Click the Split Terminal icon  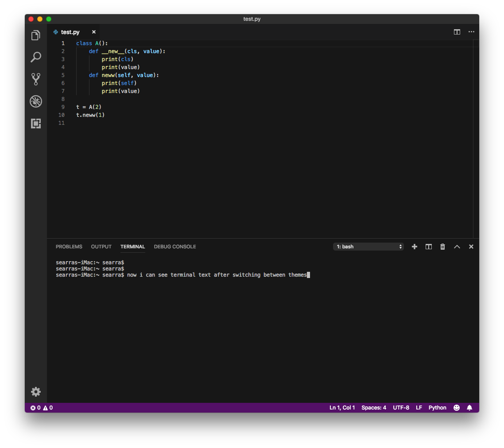[428, 247]
